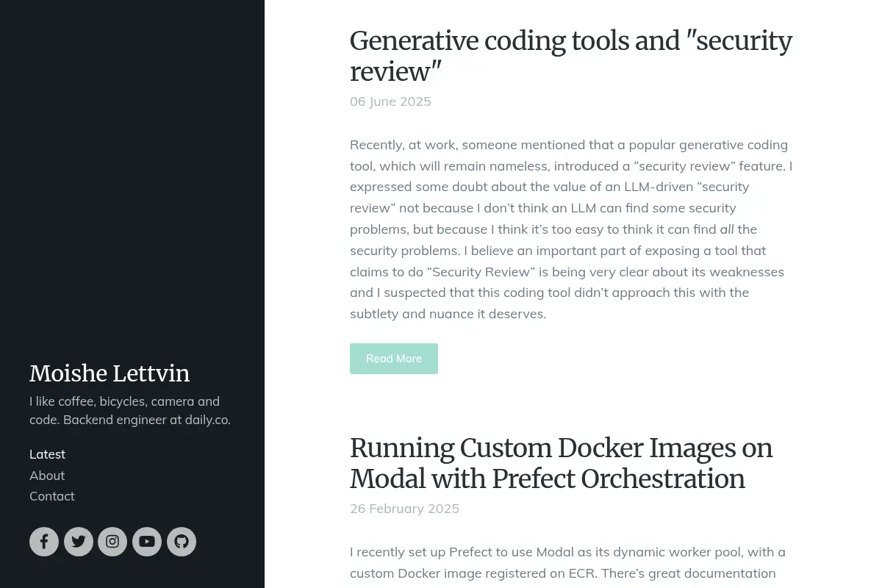Click the Moishe Lettvin site title
882x588 pixels.
[110, 373]
